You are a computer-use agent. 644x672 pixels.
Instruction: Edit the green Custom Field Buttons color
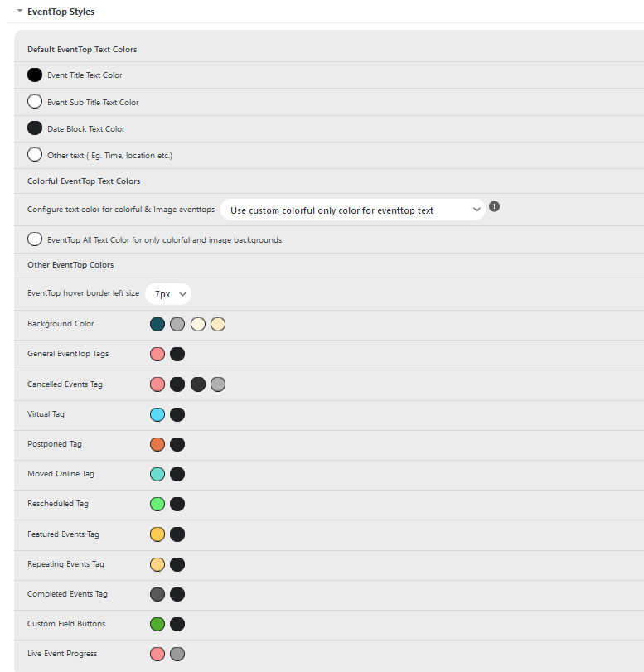(x=157, y=625)
